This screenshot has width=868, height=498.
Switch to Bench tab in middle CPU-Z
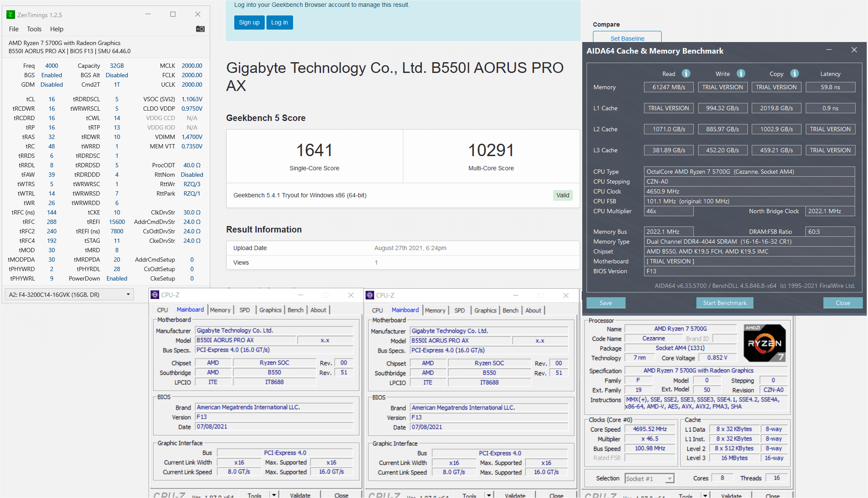(510, 310)
